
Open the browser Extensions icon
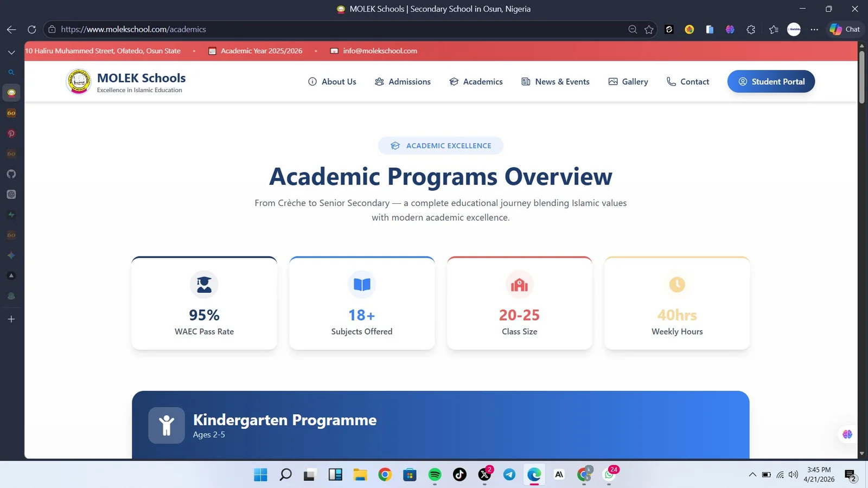point(751,29)
